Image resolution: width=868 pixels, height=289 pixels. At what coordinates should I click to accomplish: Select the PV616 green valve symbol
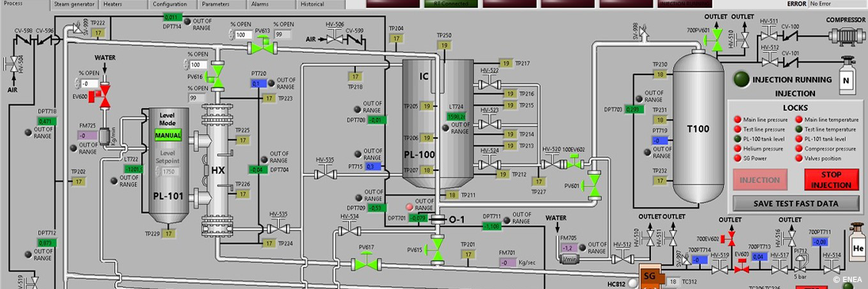pyautogui.click(x=215, y=75)
